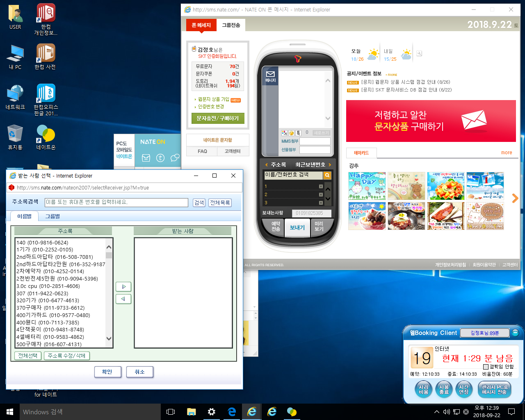Remove recipient slot 3 with its X
The height and width of the screenshot is (420, 525).
(321, 203)
